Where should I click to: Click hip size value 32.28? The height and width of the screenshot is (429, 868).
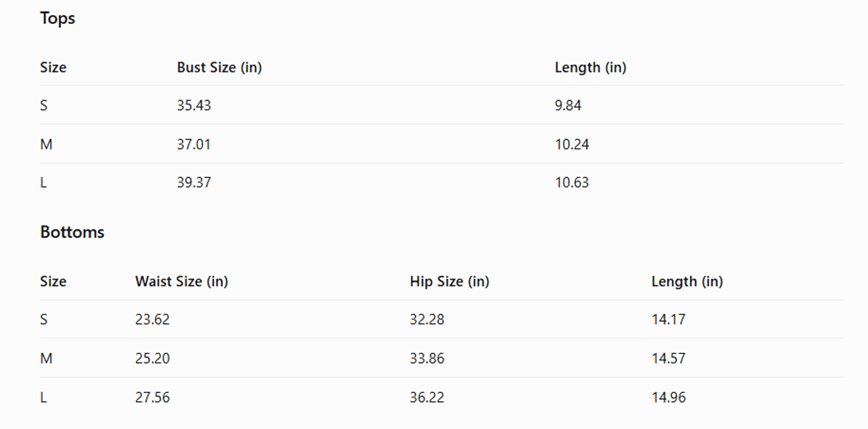[x=427, y=319]
